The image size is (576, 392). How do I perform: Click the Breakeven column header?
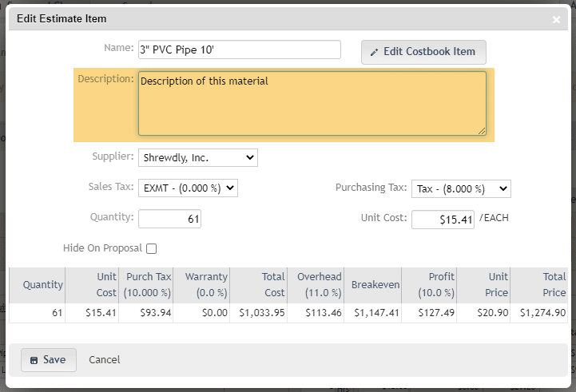tap(373, 285)
